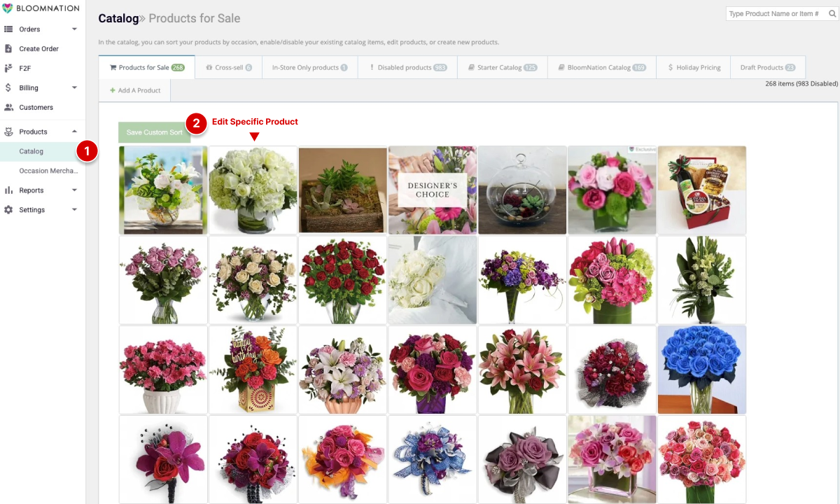Open Occasion Merchandising in sidebar

point(48,171)
